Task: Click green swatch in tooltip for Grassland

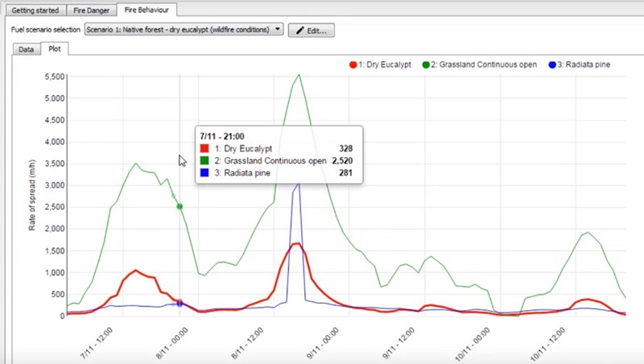Action: tap(204, 160)
